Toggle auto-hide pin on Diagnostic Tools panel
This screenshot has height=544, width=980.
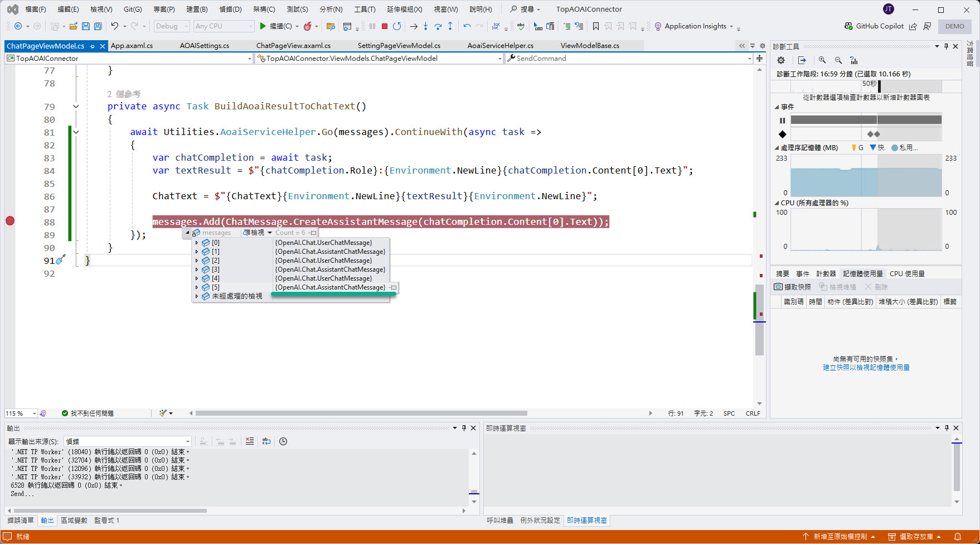click(946, 46)
